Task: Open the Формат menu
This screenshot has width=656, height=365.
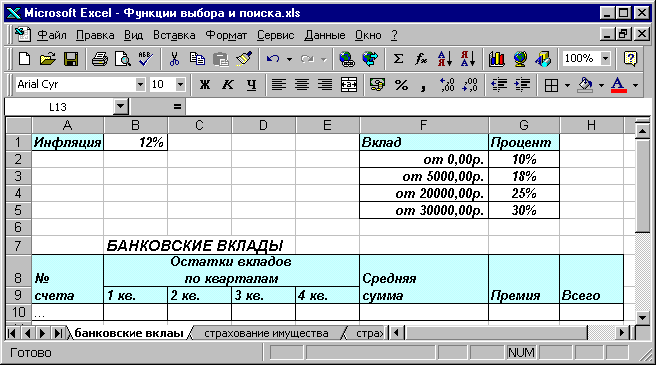Action: click(x=226, y=35)
